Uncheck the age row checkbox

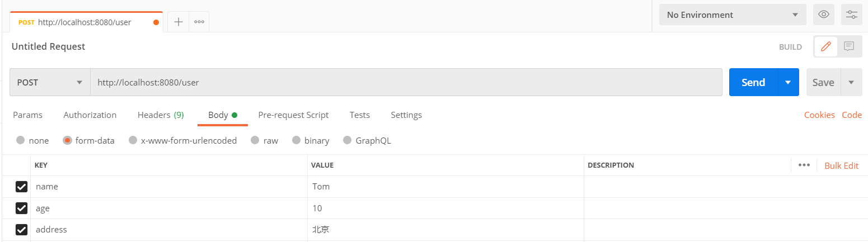(x=22, y=208)
